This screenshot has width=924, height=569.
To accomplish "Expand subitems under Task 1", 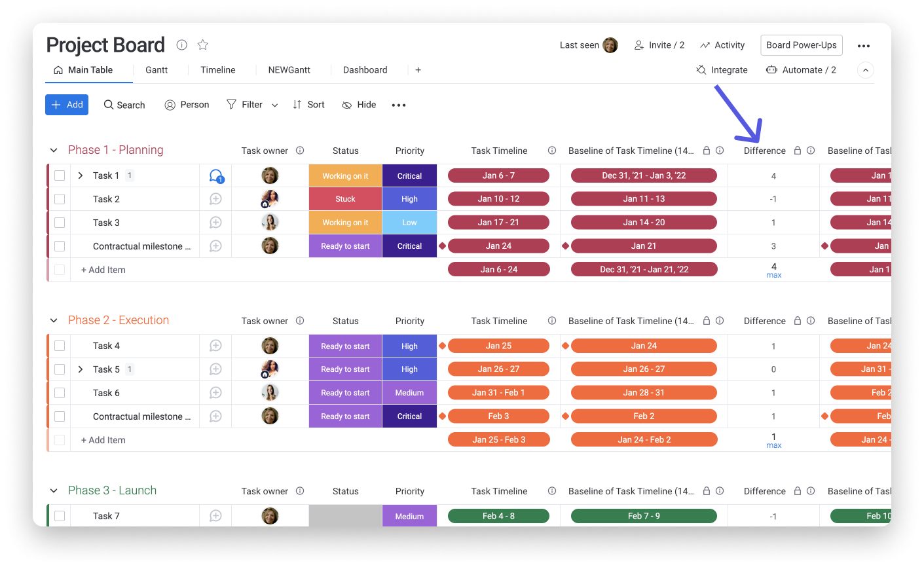I will click(79, 175).
